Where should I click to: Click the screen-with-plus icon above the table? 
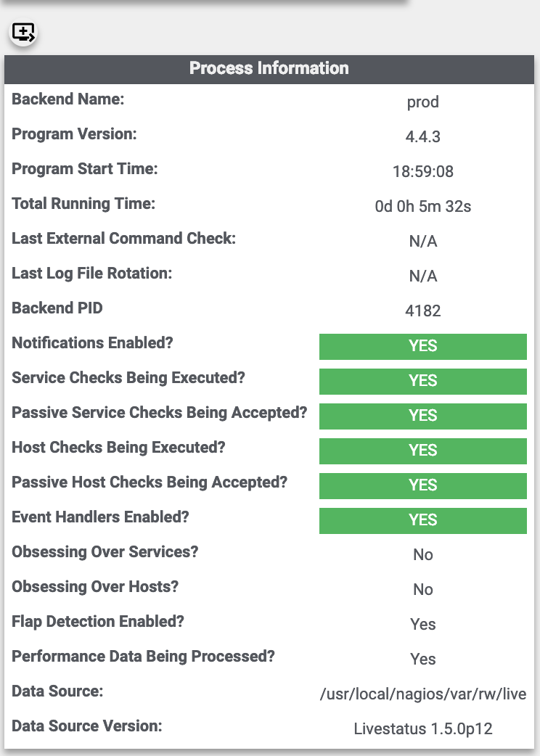point(24,33)
